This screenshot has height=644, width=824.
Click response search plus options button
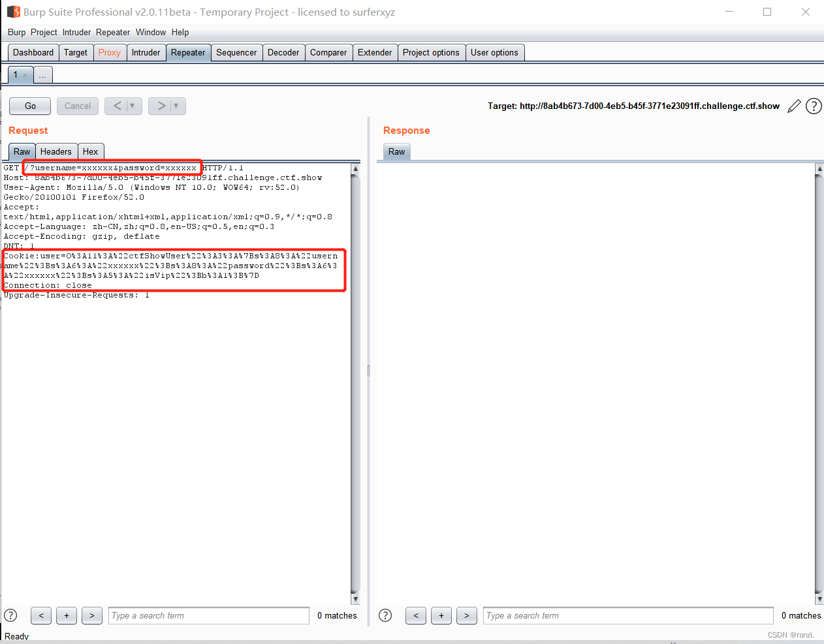click(441, 615)
